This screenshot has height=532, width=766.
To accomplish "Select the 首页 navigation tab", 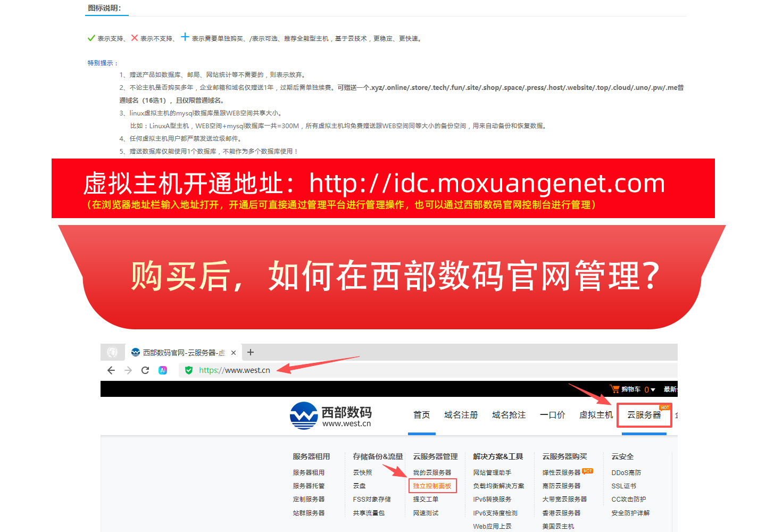I will [422, 415].
